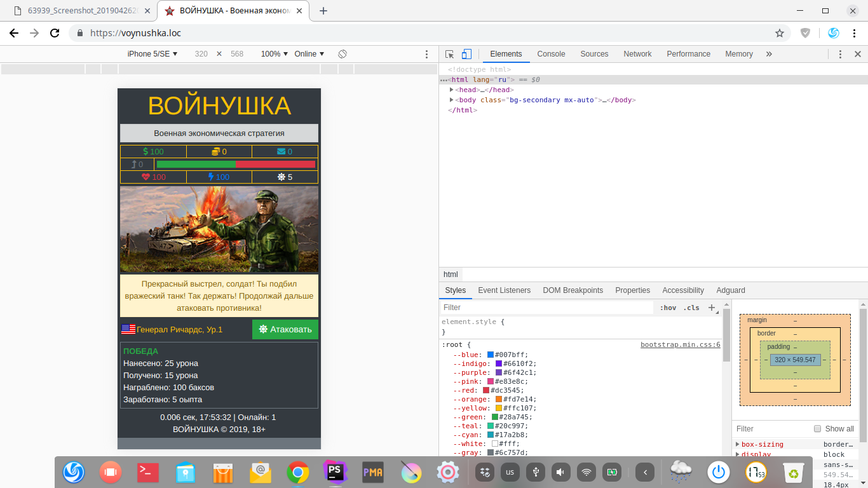Bookmark this page with the star icon

tap(780, 33)
